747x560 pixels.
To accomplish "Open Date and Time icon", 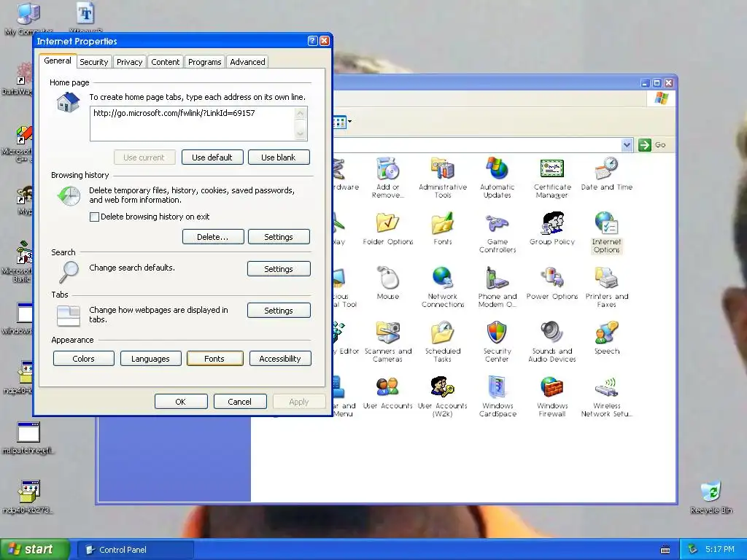I will click(606, 174).
